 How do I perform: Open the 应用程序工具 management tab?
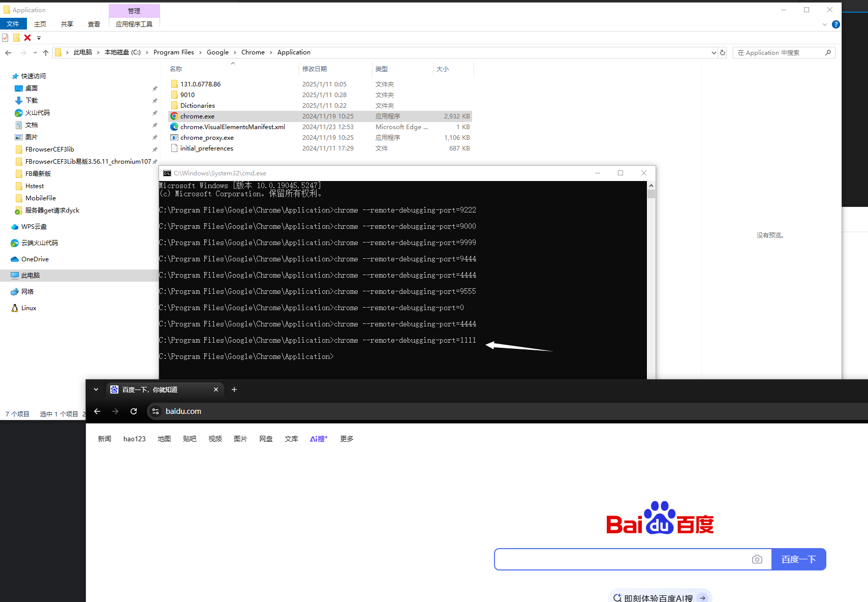tap(134, 23)
